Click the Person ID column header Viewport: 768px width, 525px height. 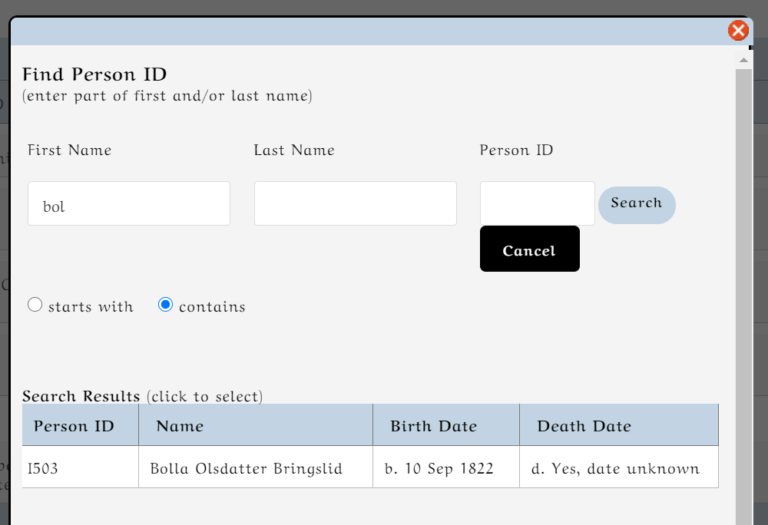tap(74, 426)
